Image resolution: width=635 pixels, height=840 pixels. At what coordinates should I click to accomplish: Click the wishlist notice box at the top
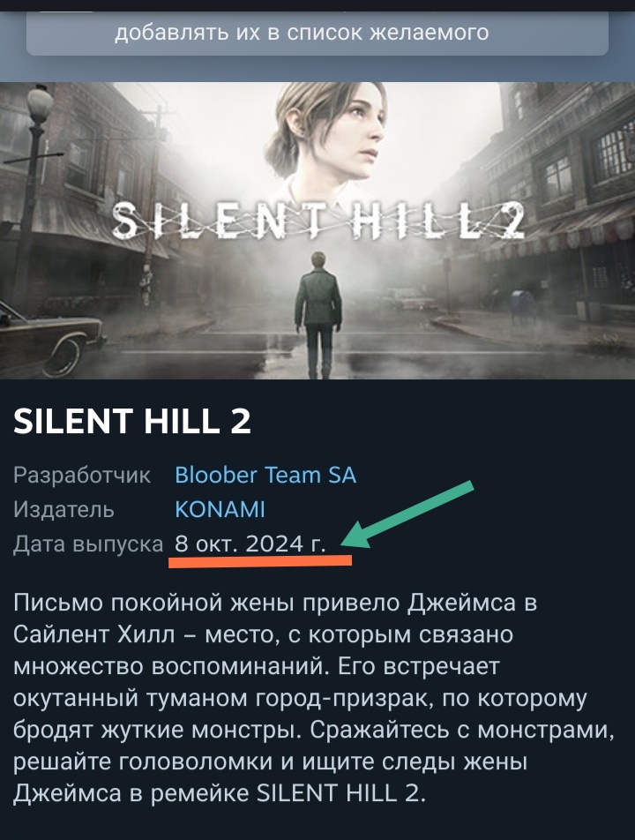(317, 34)
